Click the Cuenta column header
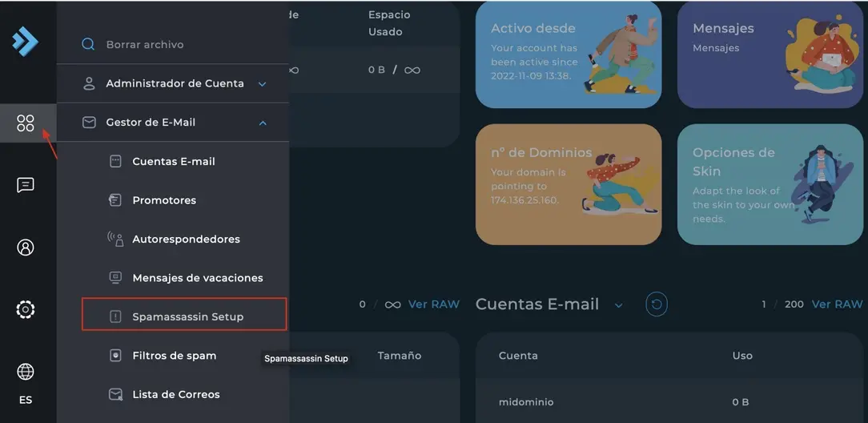The width and height of the screenshot is (868, 423). pos(518,356)
